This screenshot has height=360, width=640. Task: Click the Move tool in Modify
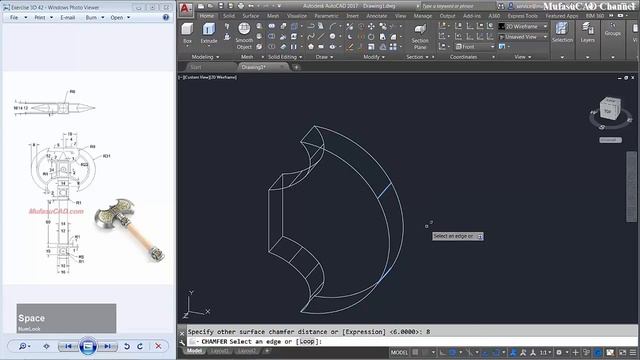pyautogui.click(x=371, y=26)
